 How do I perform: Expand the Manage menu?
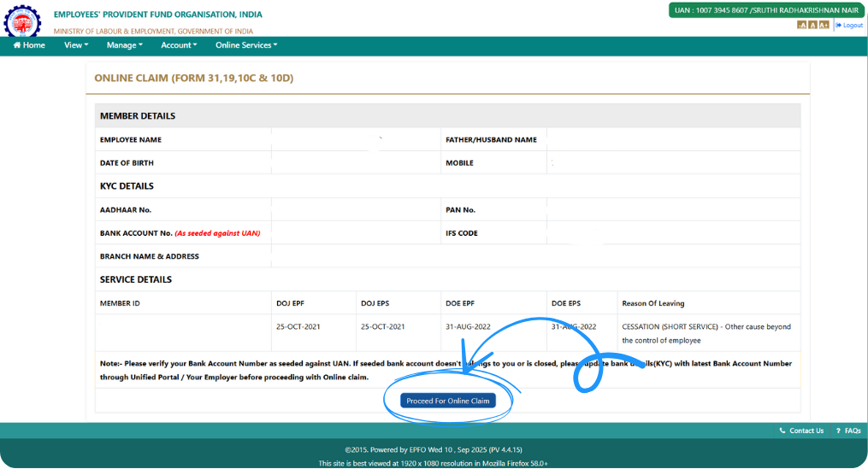click(x=125, y=45)
